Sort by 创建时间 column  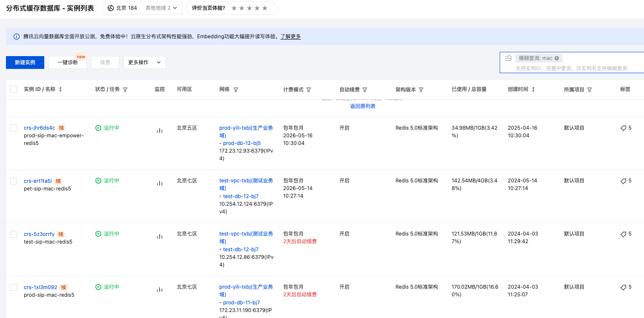click(x=533, y=89)
